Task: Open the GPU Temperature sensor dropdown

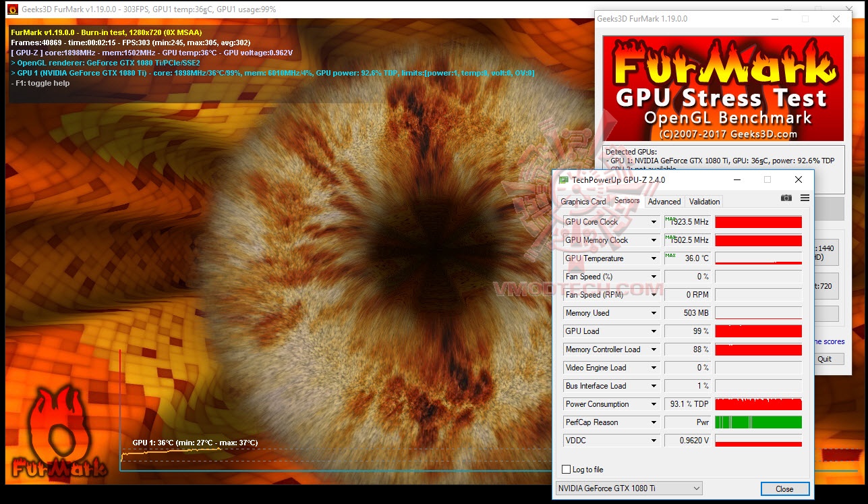Action: point(654,258)
